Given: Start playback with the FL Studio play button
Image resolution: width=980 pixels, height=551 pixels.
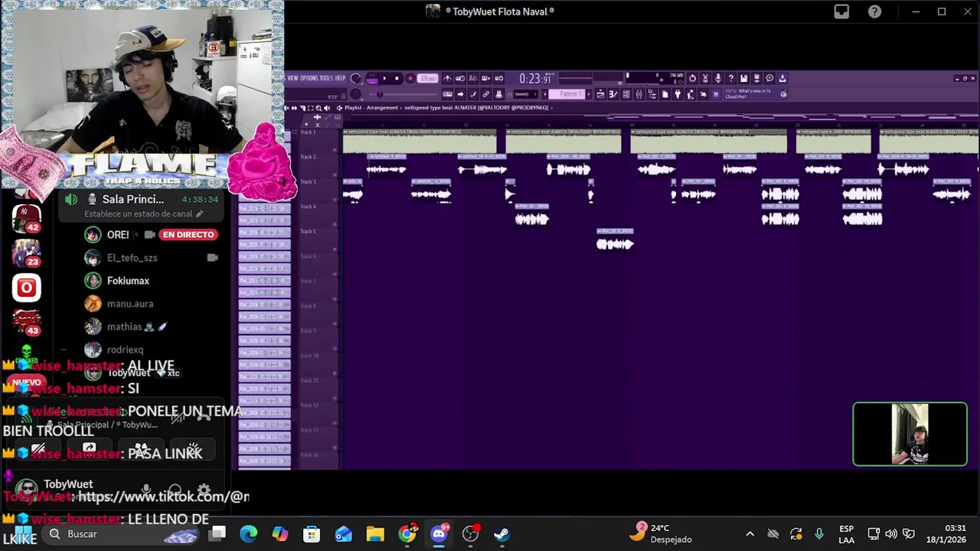Looking at the screenshot, I should [384, 78].
